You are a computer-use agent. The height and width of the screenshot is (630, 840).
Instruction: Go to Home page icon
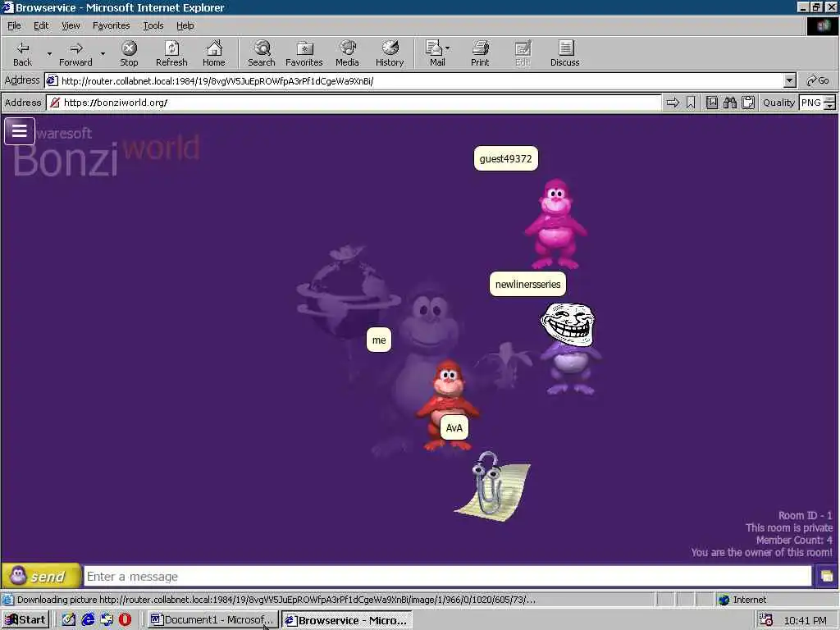tap(214, 53)
